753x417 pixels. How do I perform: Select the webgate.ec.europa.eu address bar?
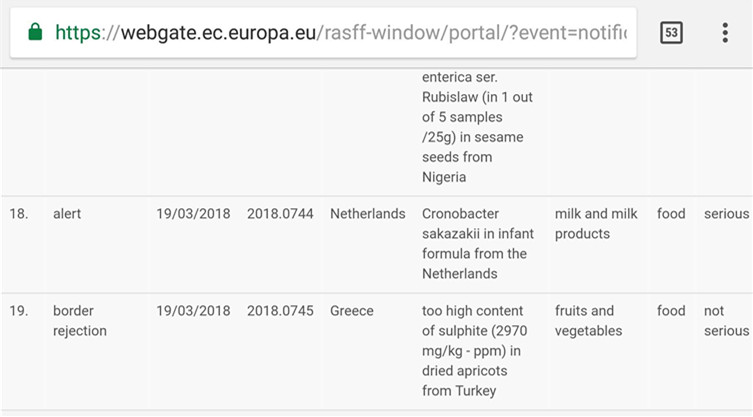(323, 33)
